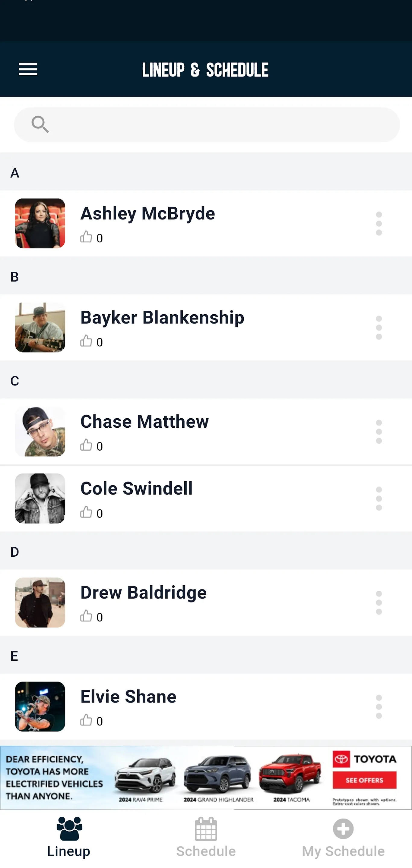Image resolution: width=412 pixels, height=868 pixels.
Task: Tap thumbs-up under Elvie Shane
Action: 86,720
